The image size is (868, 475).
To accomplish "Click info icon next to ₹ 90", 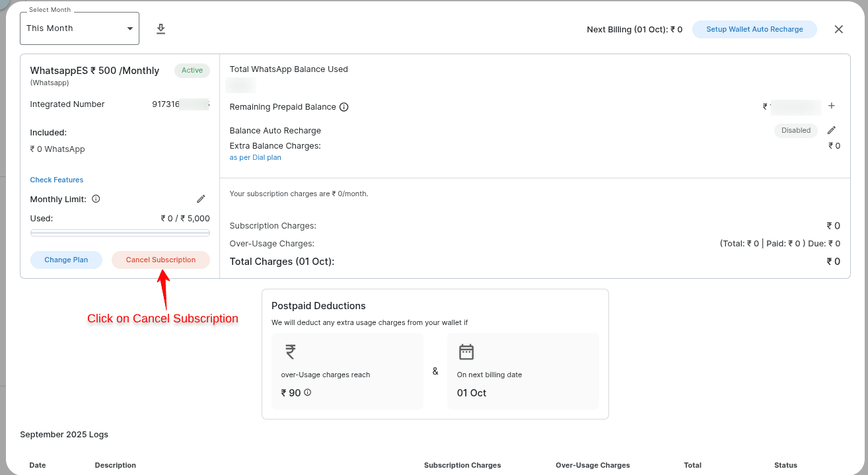I will coord(308,392).
